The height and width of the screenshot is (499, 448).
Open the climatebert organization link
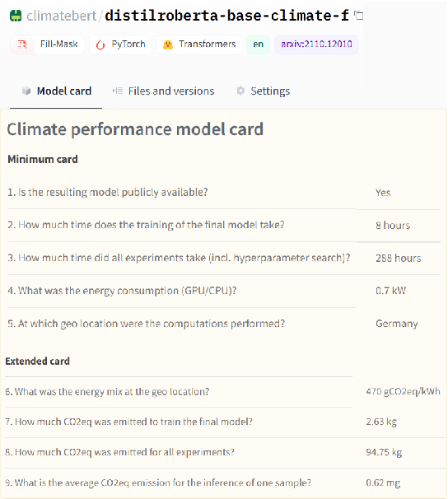(61, 16)
